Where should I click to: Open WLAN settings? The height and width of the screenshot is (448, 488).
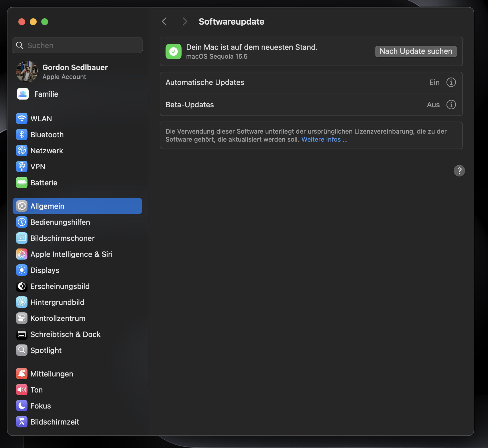point(41,118)
